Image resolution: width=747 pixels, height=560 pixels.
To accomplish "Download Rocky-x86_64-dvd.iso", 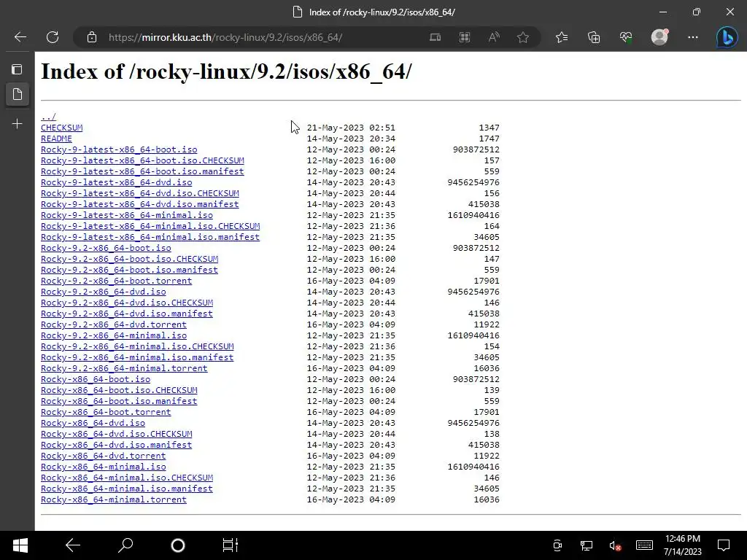I will point(93,424).
